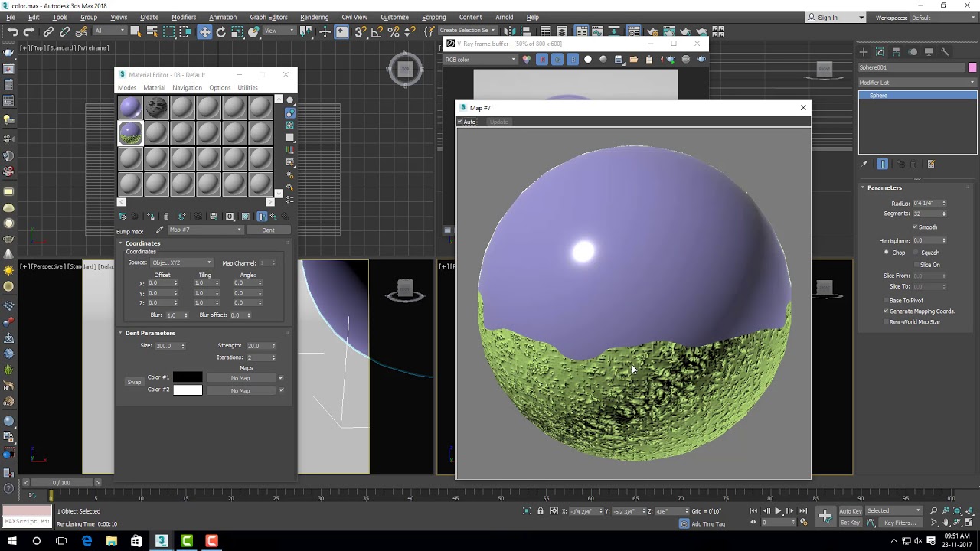Open Material Editor Navigation menu

click(x=187, y=87)
